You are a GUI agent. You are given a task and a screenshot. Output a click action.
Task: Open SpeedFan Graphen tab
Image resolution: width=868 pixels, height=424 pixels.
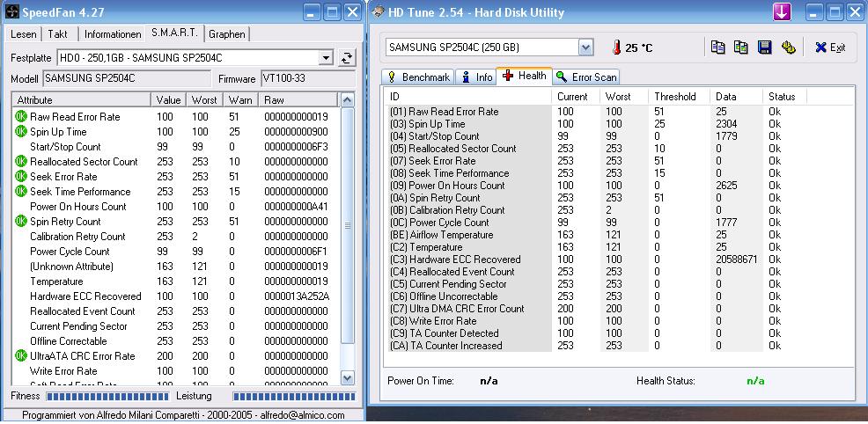click(227, 34)
